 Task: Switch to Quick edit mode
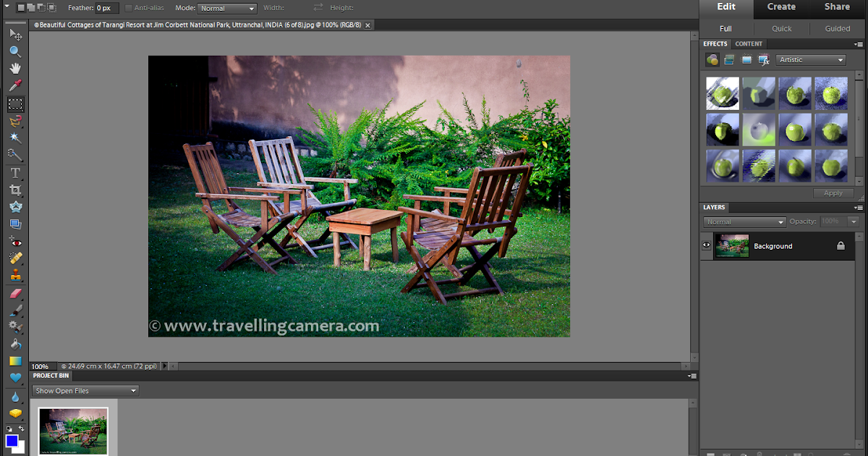pos(782,28)
